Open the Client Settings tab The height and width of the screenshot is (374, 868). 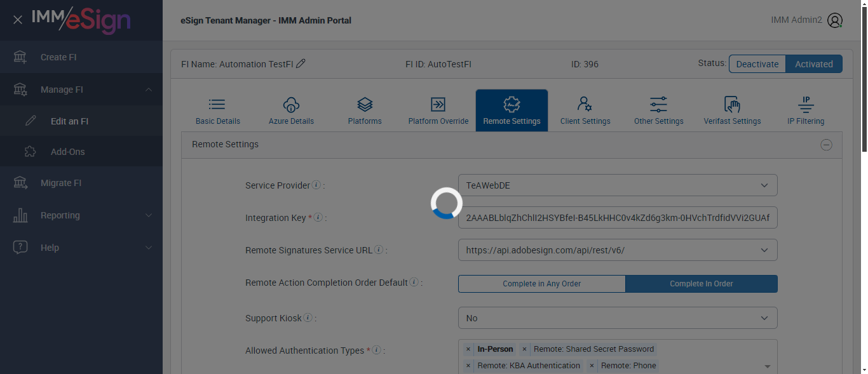pos(585,110)
